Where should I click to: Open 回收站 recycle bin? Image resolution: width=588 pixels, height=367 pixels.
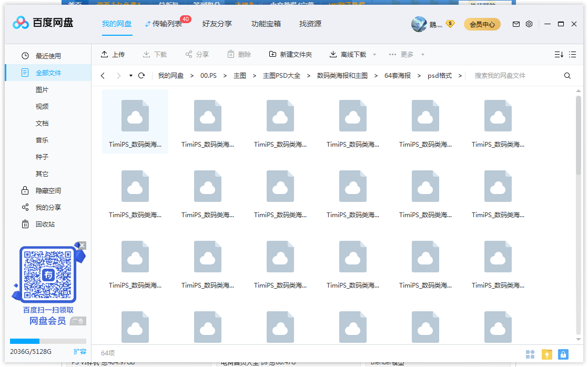point(45,224)
